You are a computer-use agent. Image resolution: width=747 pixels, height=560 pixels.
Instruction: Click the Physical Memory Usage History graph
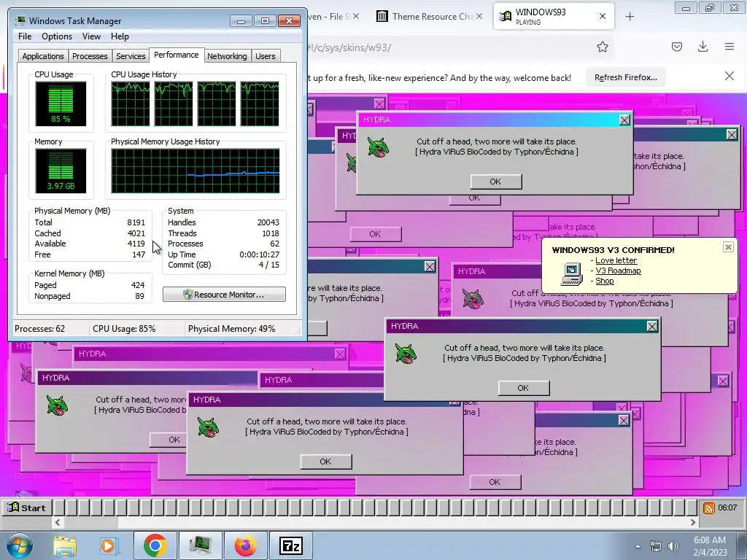point(196,171)
